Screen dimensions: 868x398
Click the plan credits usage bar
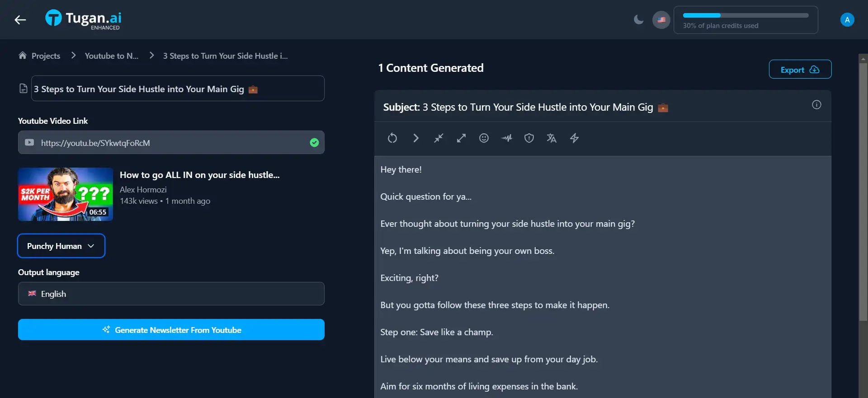click(x=745, y=20)
